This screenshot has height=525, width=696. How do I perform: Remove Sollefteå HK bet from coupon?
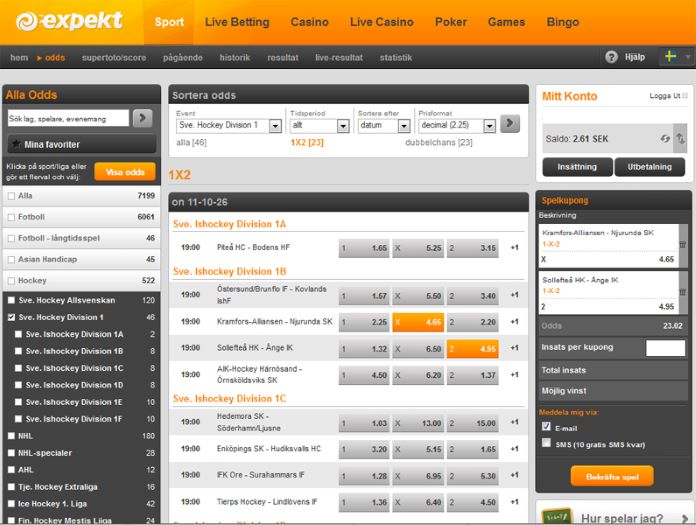coord(682,292)
